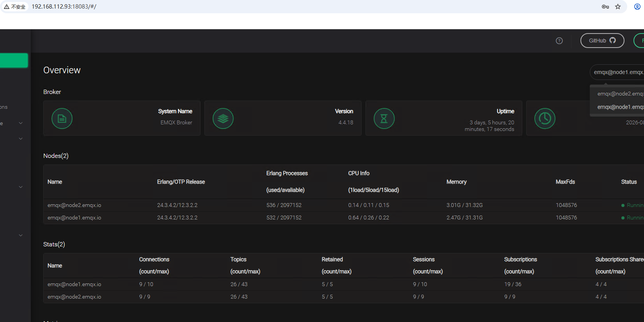
Task: Click the Running status of node1
Action: pyautogui.click(x=633, y=218)
